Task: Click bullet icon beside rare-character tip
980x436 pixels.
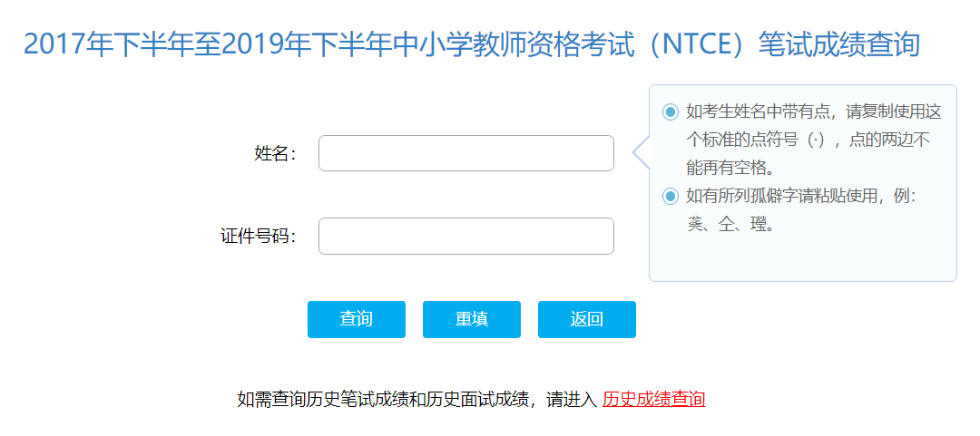Action: [670, 196]
